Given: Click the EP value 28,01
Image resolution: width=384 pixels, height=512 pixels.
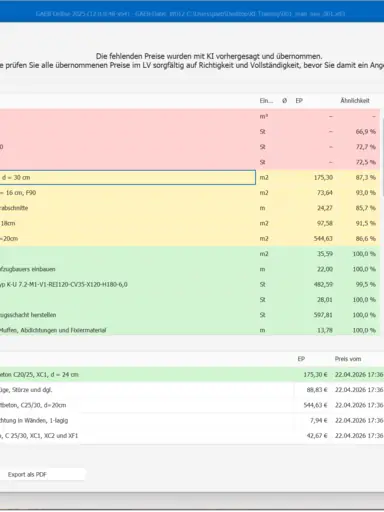Looking at the screenshot, I should 325,300.
